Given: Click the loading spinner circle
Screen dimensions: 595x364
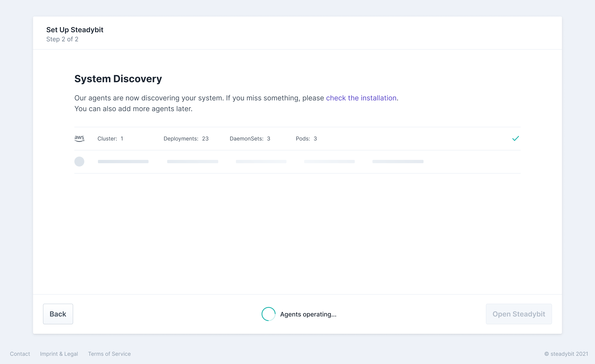Looking at the screenshot, I should coord(269,314).
